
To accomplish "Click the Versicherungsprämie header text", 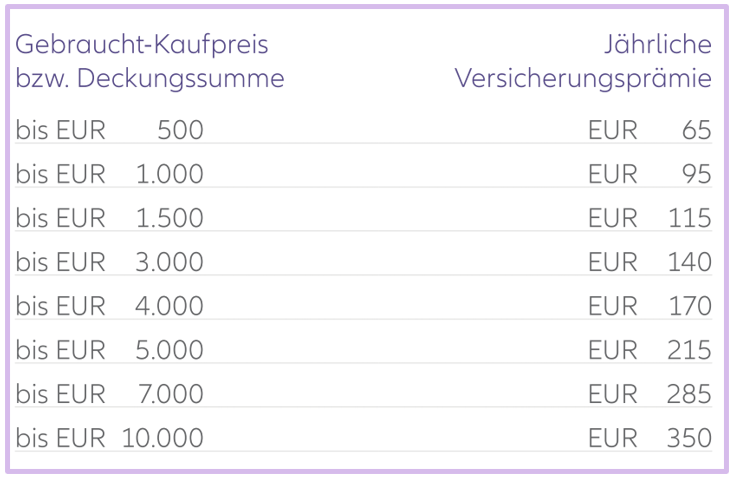I will 583,79.
